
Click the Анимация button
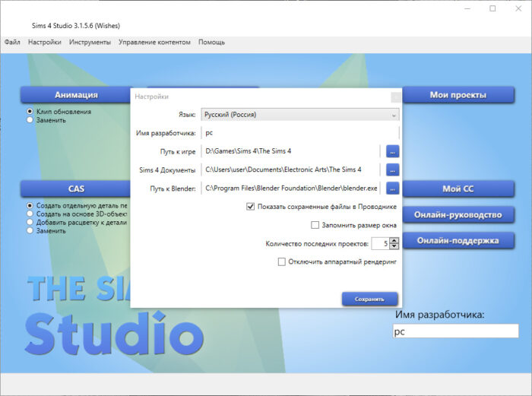pyautogui.click(x=76, y=95)
